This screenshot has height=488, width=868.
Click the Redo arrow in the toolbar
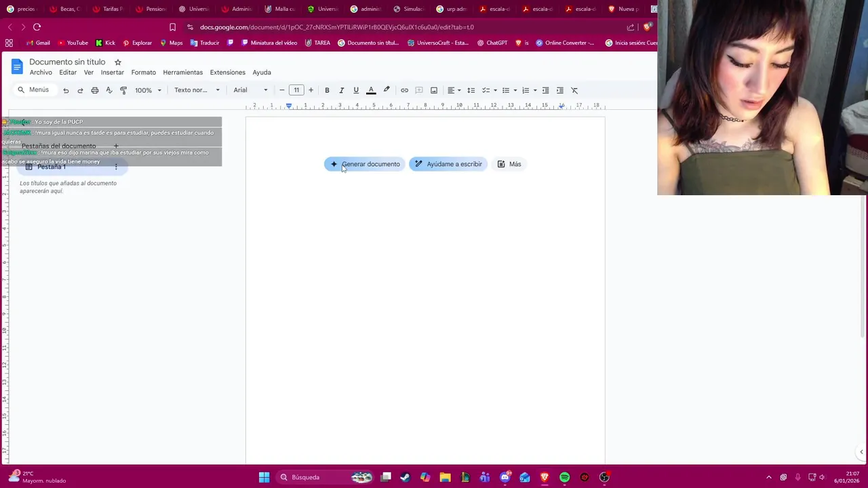coord(80,90)
